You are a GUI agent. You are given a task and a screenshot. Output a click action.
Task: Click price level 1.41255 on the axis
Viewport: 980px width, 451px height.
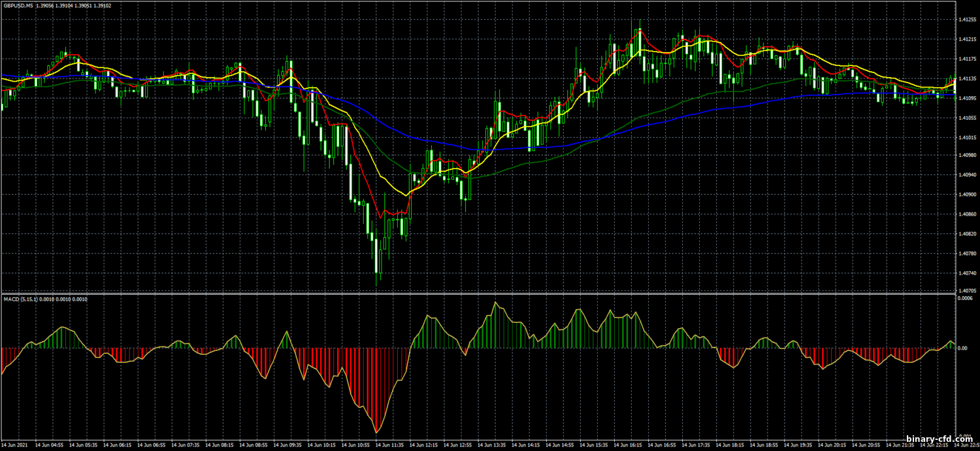click(967, 20)
